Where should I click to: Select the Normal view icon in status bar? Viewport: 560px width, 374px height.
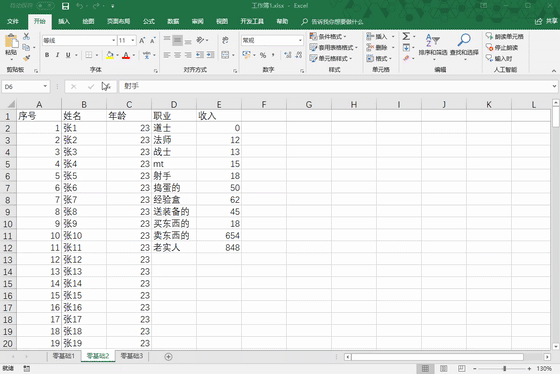click(x=425, y=368)
